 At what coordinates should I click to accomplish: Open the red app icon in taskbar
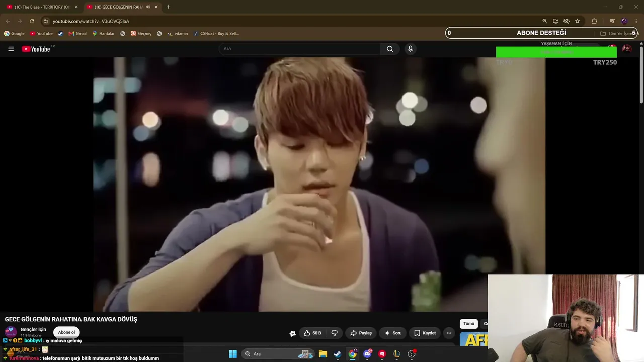coord(382,354)
